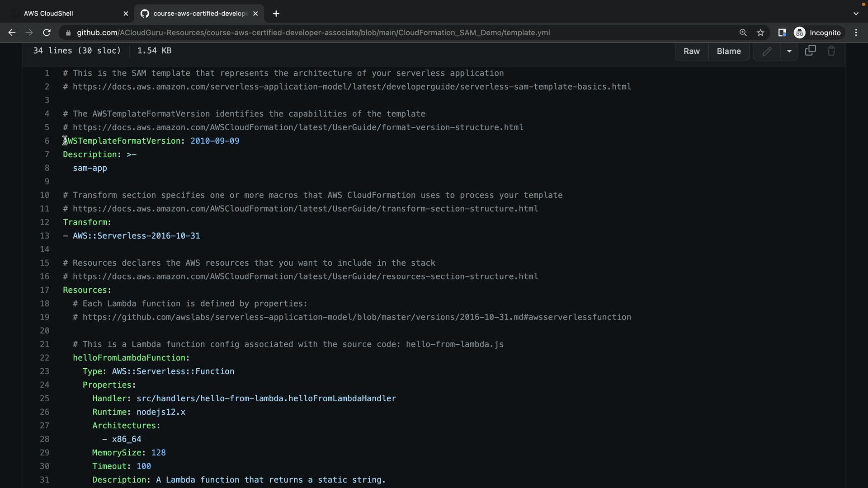This screenshot has width=868, height=488.
Task: Copy raw file contents icon
Action: [x=810, y=51]
